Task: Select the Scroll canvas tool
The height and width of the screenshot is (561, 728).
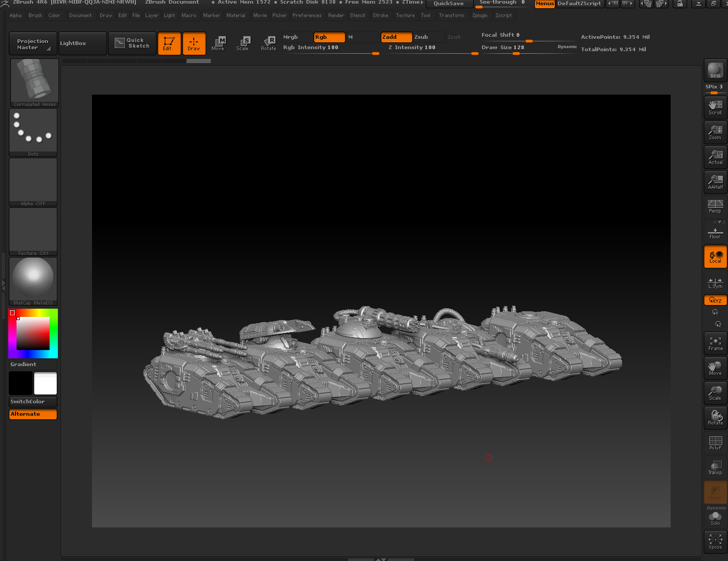Action: point(715,108)
